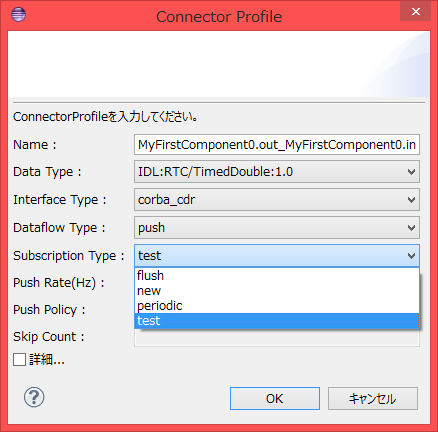The width and height of the screenshot is (438, 432).
Task: Click the Dataflow Type field showing push
Action: pos(277,228)
